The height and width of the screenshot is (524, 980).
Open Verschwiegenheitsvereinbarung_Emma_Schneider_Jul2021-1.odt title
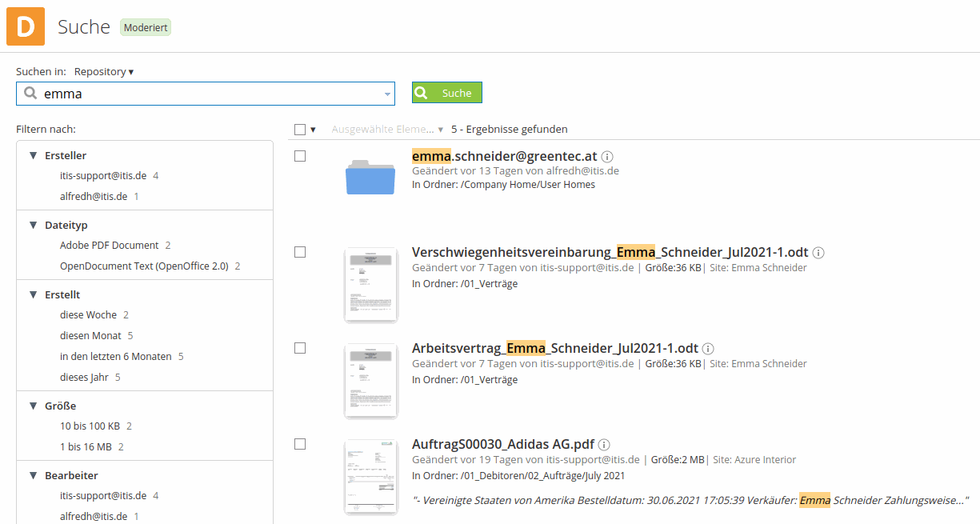610,252
